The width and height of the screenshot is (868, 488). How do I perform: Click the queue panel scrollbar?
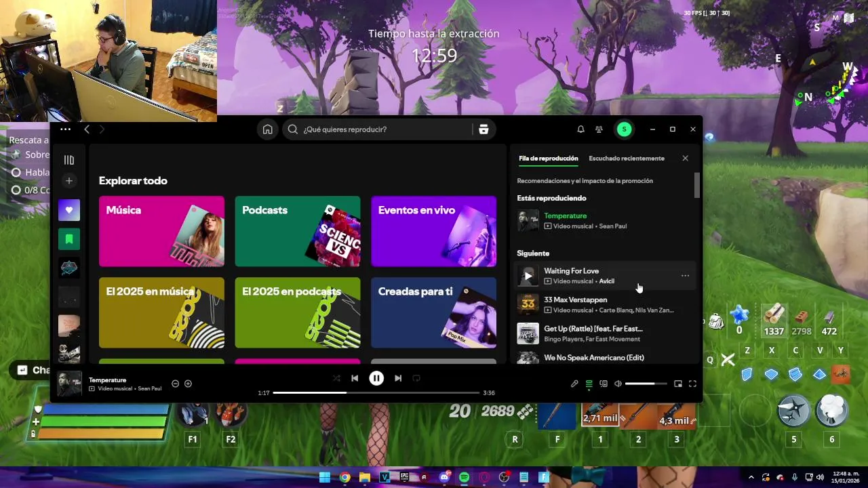pyautogui.click(x=696, y=185)
